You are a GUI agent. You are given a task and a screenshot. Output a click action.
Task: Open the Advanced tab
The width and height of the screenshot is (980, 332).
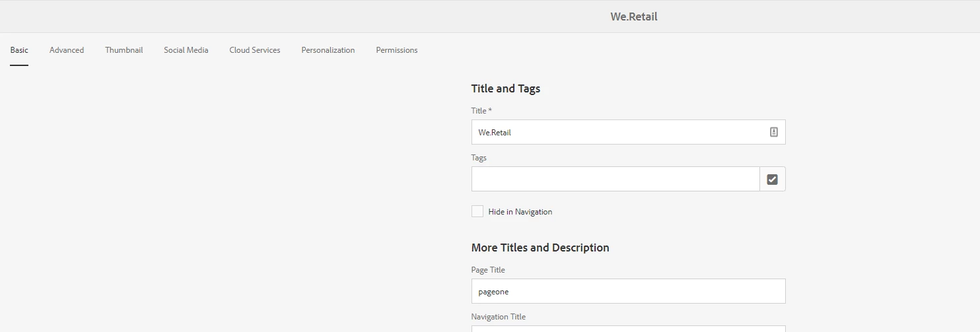point(67,50)
